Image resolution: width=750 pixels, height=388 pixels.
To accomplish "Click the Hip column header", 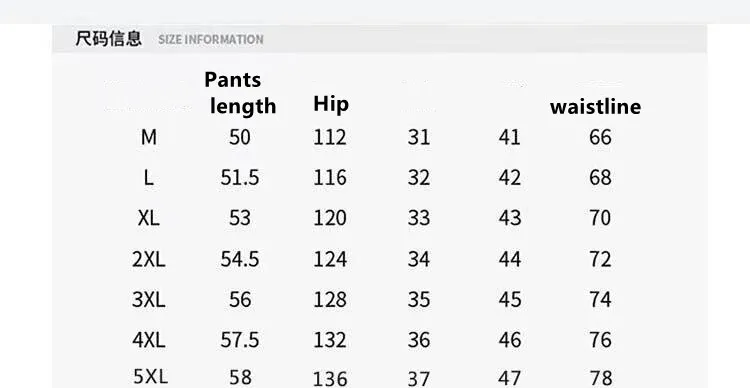I will pyautogui.click(x=331, y=104).
